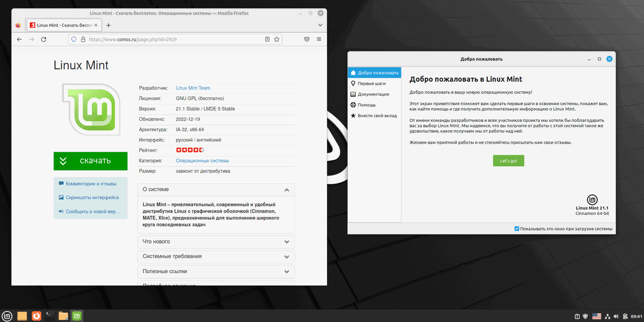Click the Welcome app taskbar button
Screen dimensions: 644x322
(77, 316)
